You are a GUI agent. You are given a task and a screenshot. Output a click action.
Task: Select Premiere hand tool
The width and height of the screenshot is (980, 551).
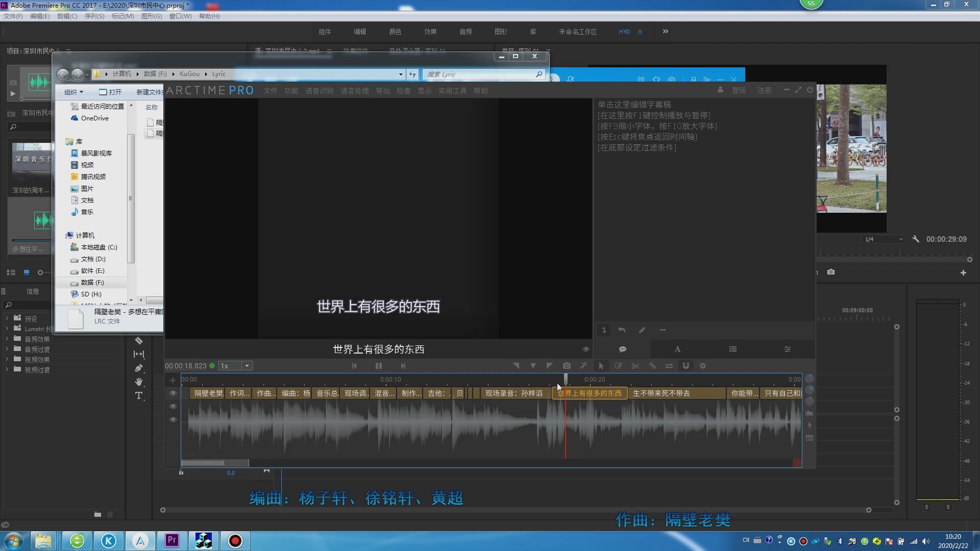tap(139, 382)
